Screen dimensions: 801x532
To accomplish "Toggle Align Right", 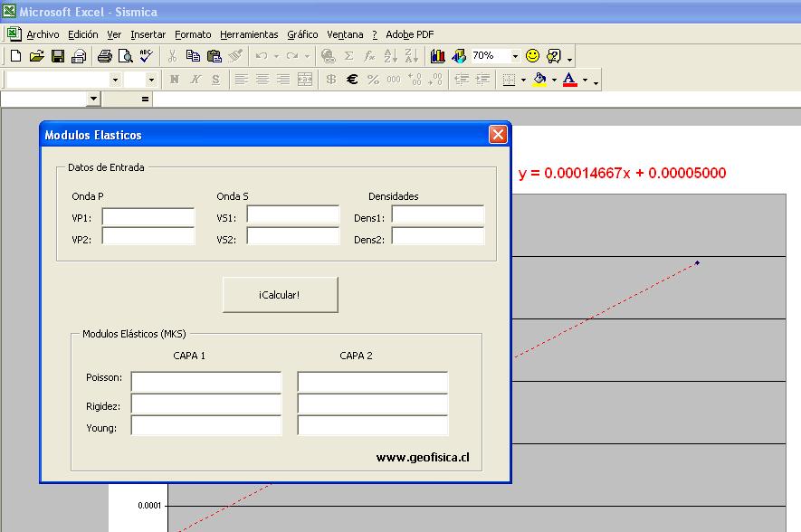I will point(283,79).
